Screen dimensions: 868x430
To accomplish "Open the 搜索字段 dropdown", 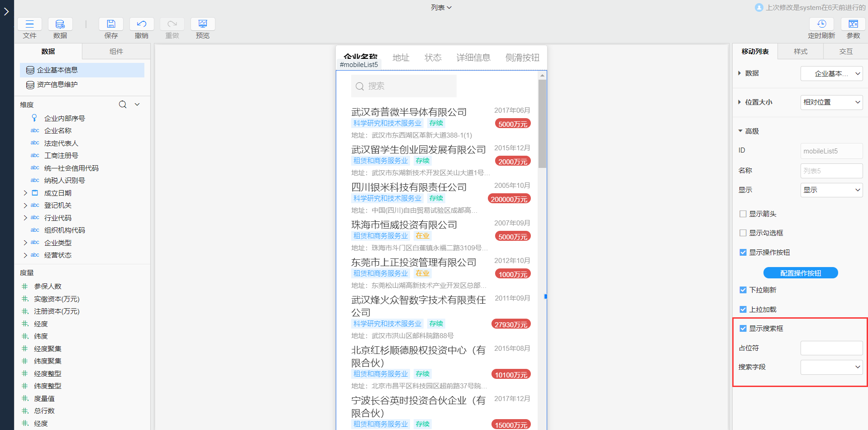I will [831, 367].
